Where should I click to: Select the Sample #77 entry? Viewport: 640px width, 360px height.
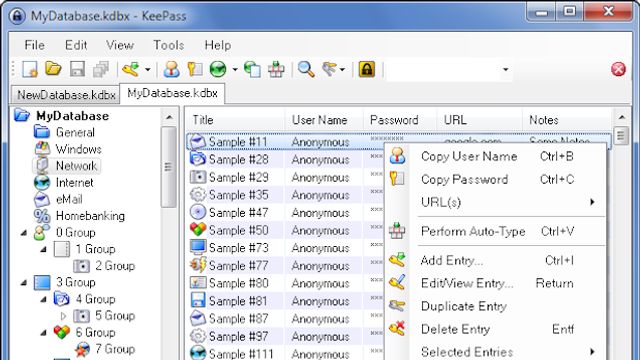point(239,266)
